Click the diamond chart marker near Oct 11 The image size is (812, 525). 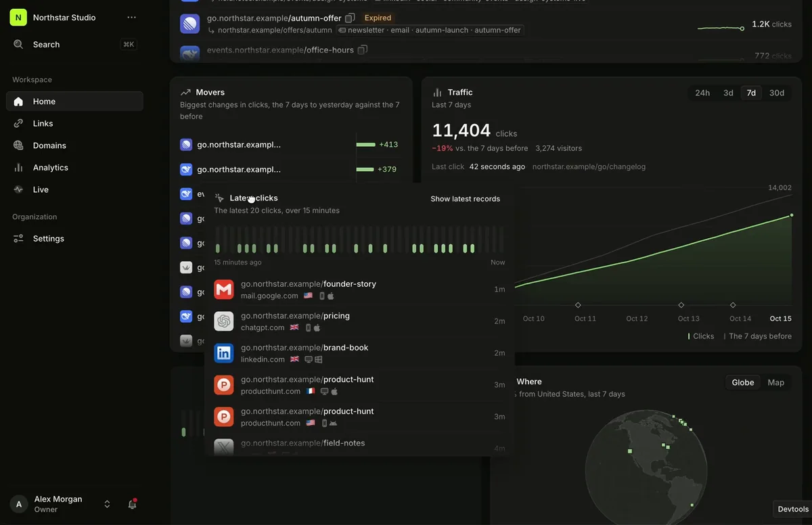[578, 305]
